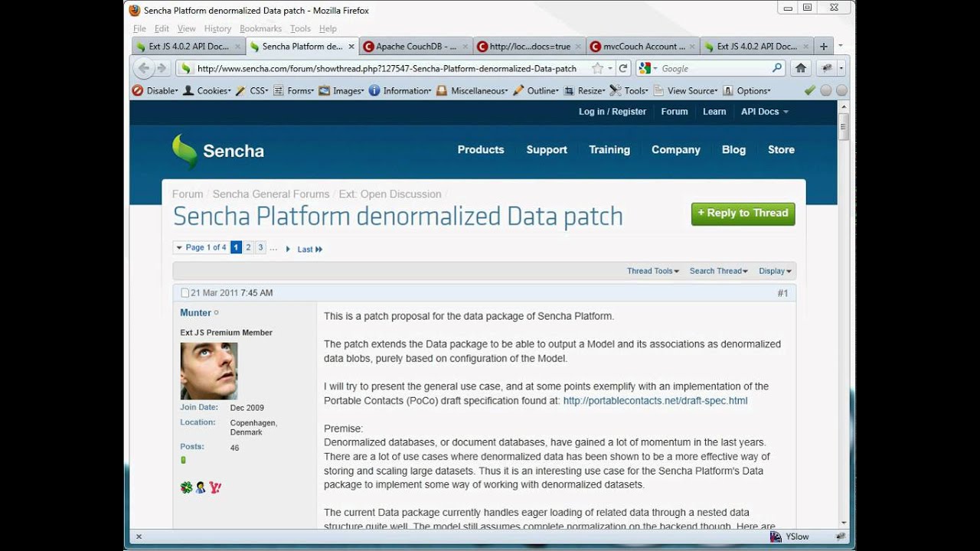This screenshot has width=980, height=551.
Task: Open the Help menu
Action: tap(328, 28)
